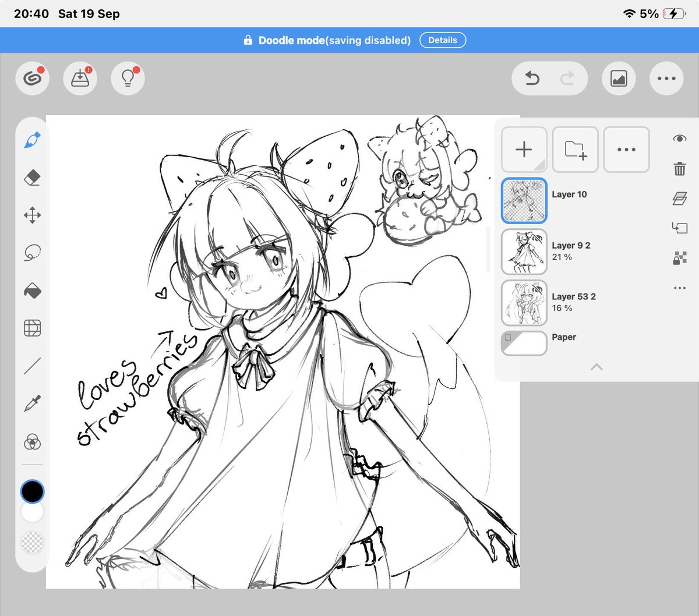
Task: Click the layer list scrollbar
Action: tap(488, 250)
